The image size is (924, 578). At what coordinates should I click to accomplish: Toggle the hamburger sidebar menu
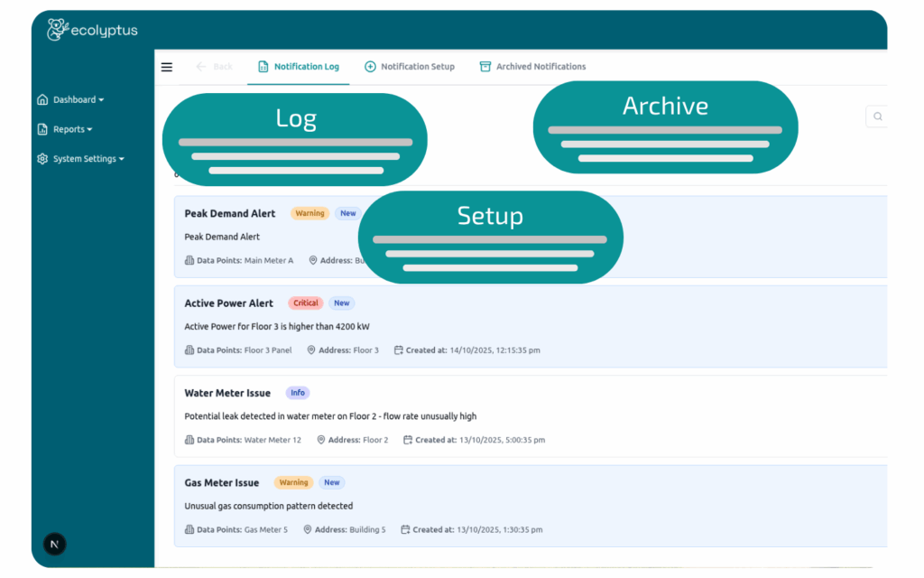[167, 67]
